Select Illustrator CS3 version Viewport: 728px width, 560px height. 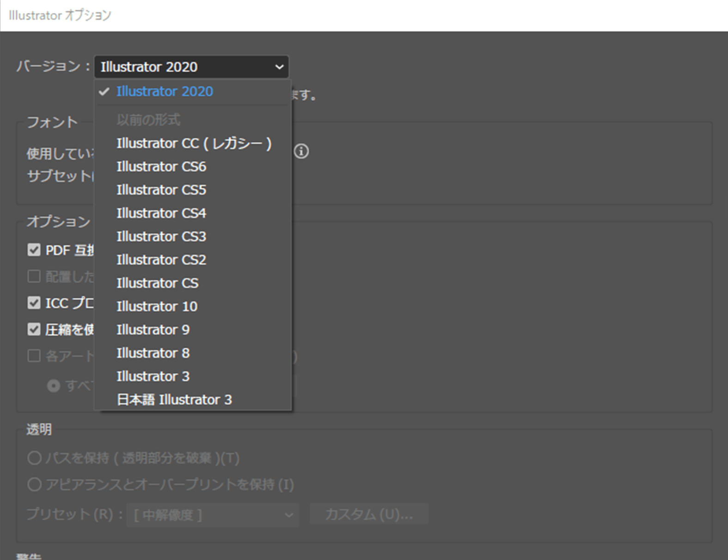coord(161,237)
